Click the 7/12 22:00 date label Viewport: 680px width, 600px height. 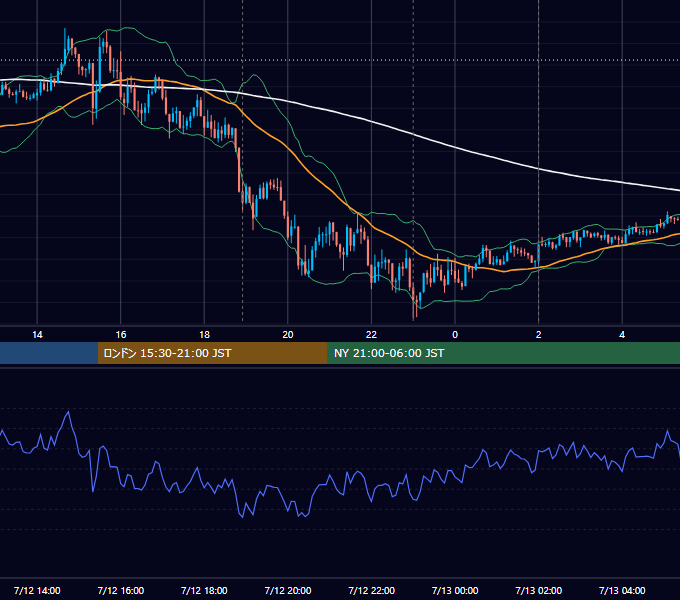coord(371,590)
